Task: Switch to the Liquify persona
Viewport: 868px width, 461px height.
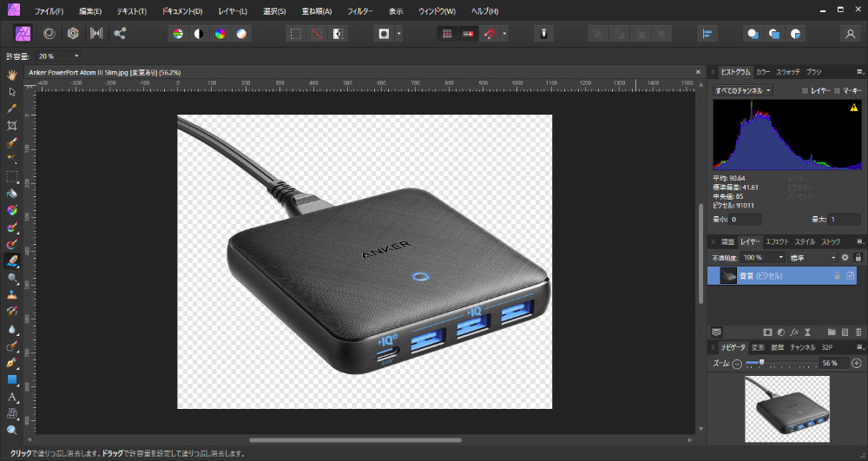Action: [49, 34]
